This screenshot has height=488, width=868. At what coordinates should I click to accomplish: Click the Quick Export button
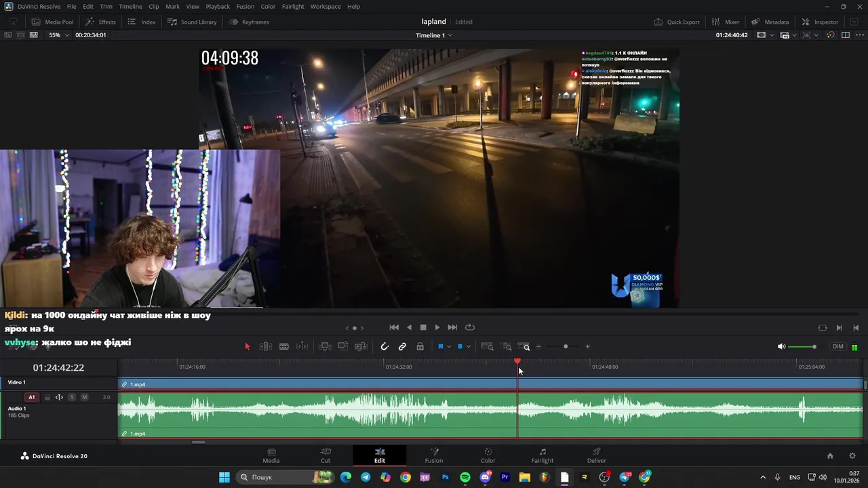(677, 22)
